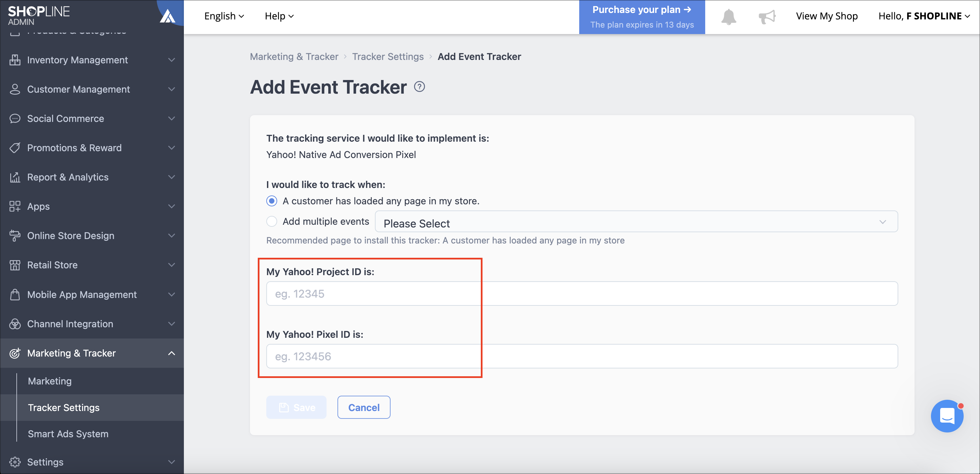Expand Promotions & Reward chevron
This screenshot has height=474, width=980.
(172, 147)
